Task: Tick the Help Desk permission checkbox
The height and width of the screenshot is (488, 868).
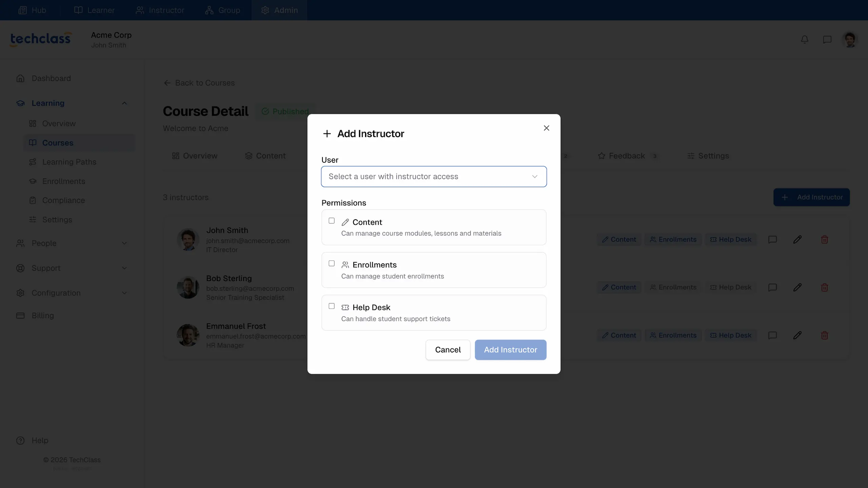Action: click(332, 306)
